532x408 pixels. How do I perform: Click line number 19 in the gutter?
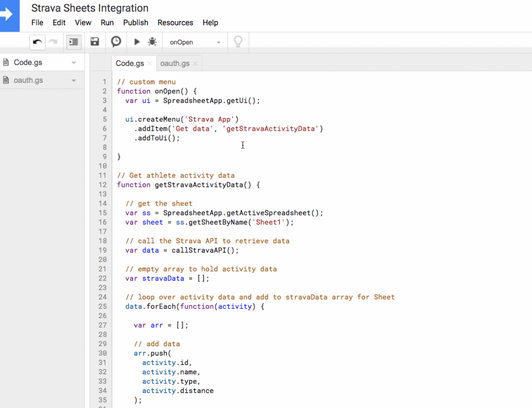(x=102, y=250)
